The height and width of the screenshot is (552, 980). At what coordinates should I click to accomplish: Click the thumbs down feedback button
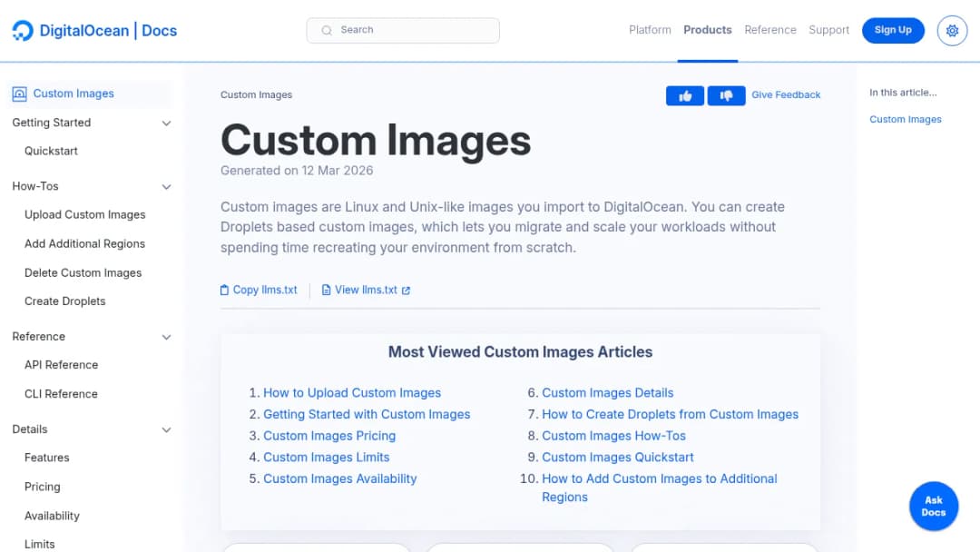coord(726,95)
